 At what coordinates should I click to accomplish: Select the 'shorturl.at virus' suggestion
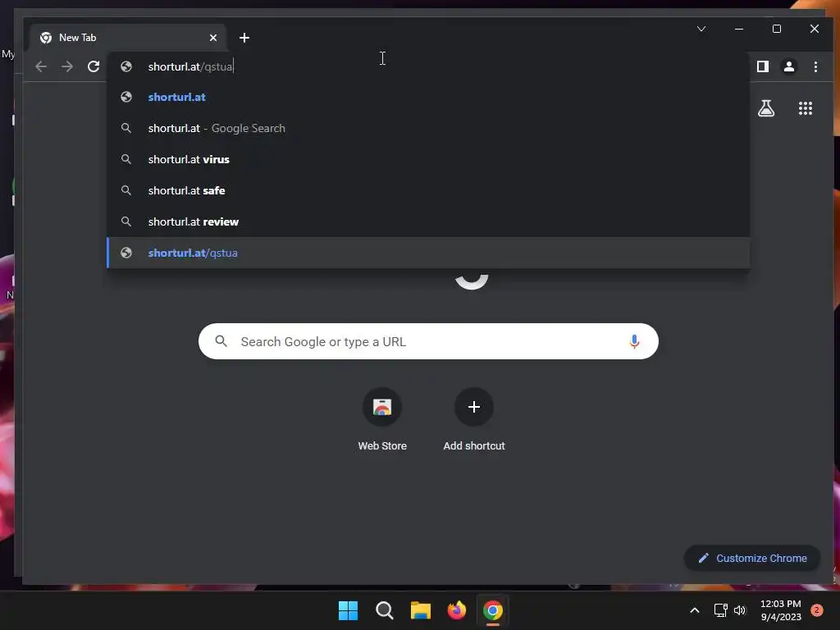pos(428,159)
